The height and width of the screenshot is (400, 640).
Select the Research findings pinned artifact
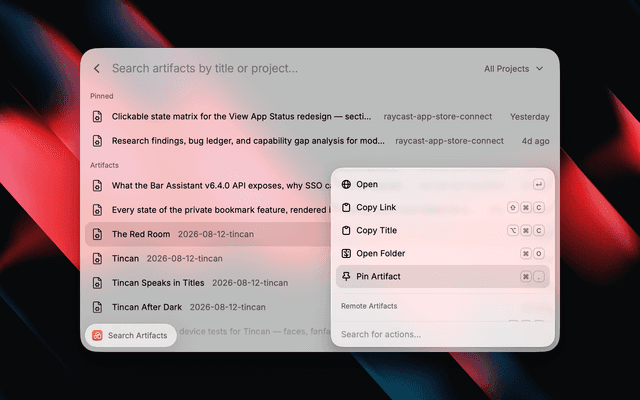point(320,141)
